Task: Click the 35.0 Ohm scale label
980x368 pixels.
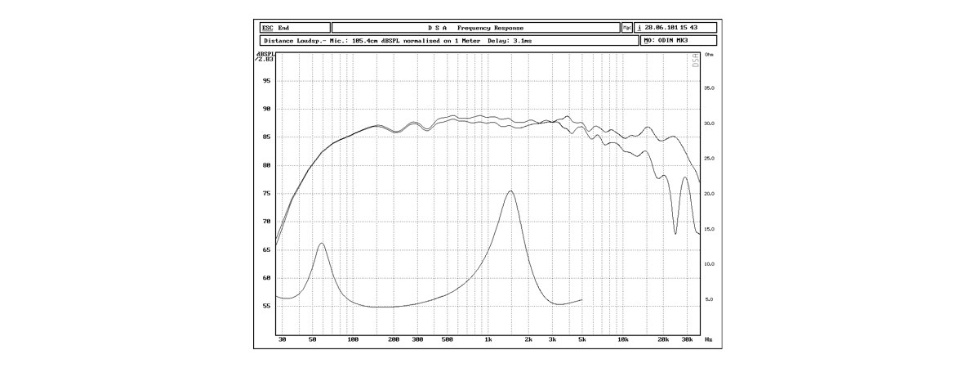Action: click(709, 88)
